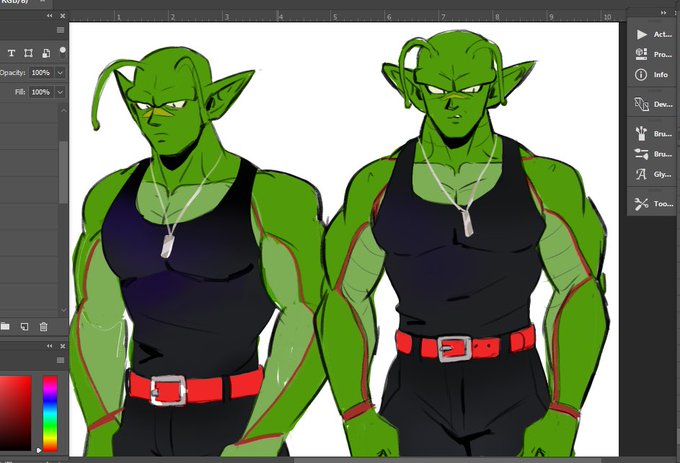The height and width of the screenshot is (463, 680).
Task: Open the Tool Presets panel icon
Action: [x=641, y=204]
